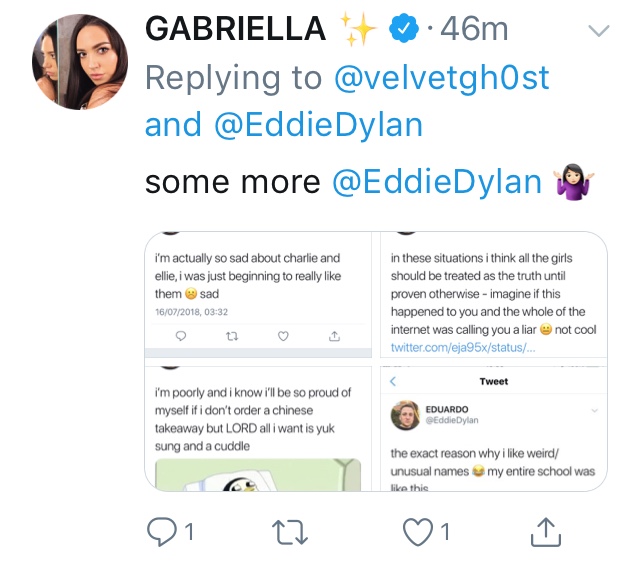Tap the back chevron beside the Tweet header

pyautogui.click(x=393, y=381)
